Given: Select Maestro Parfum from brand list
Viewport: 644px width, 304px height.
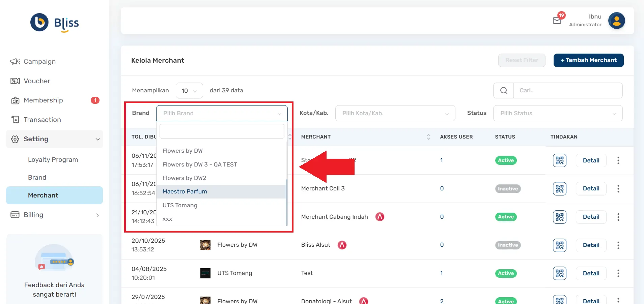Looking at the screenshot, I should 185,191.
